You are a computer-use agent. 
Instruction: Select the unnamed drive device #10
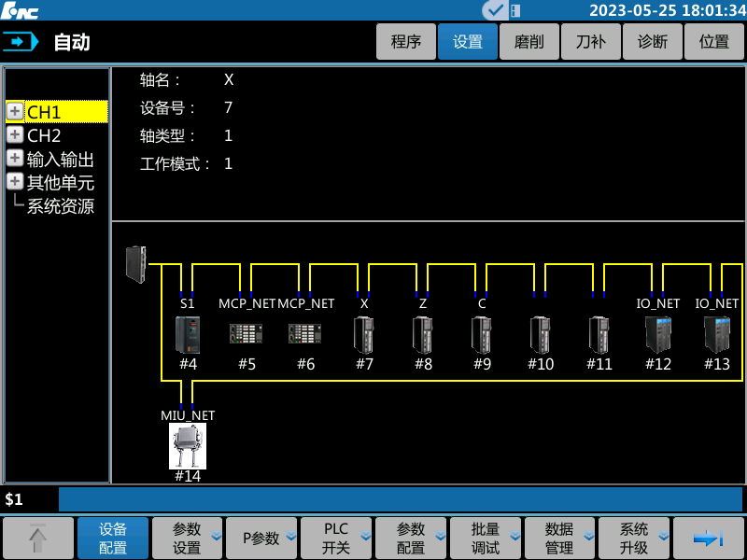[541, 334]
